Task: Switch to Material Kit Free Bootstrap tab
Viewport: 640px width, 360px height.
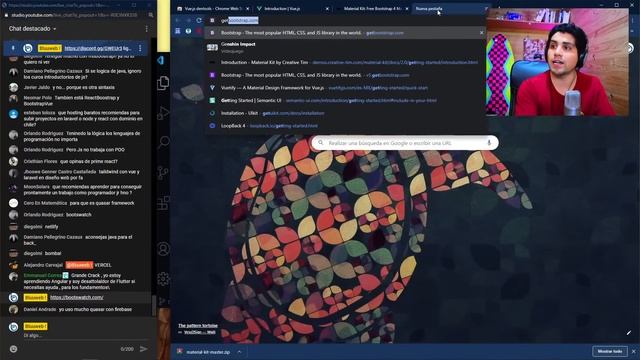Action: click(x=372, y=9)
